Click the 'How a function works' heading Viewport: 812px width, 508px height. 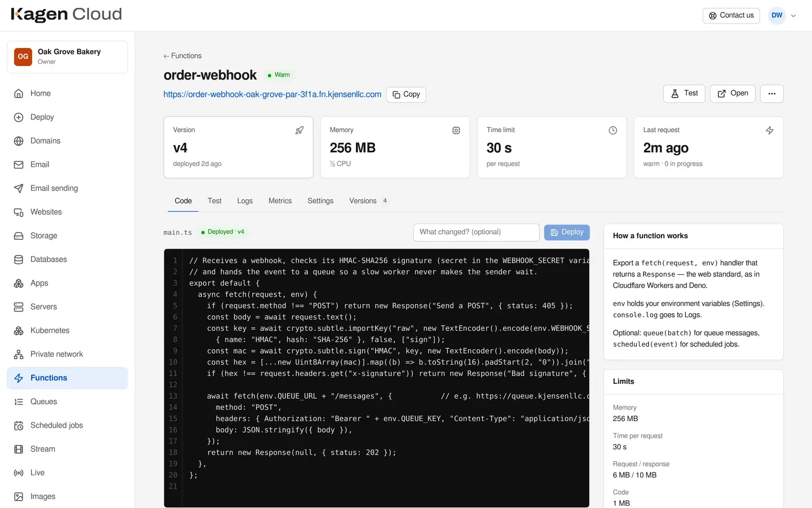click(x=650, y=236)
